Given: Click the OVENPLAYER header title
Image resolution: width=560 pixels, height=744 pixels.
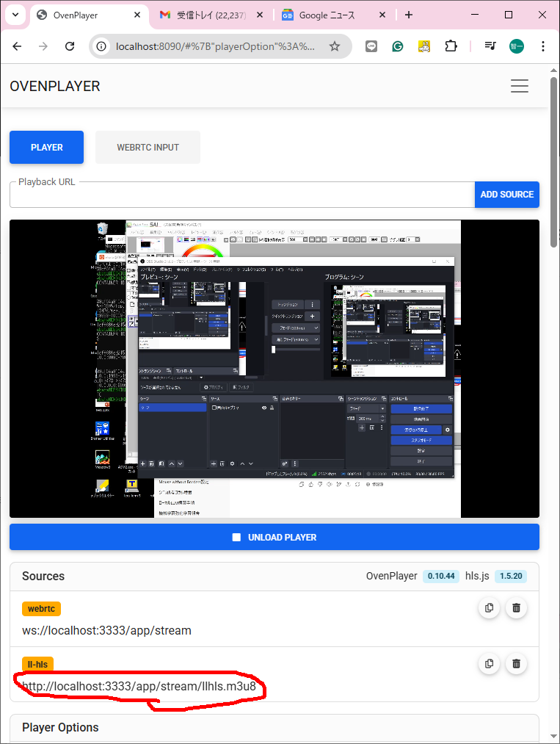Looking at the screenshot, I should click(55, 87).
